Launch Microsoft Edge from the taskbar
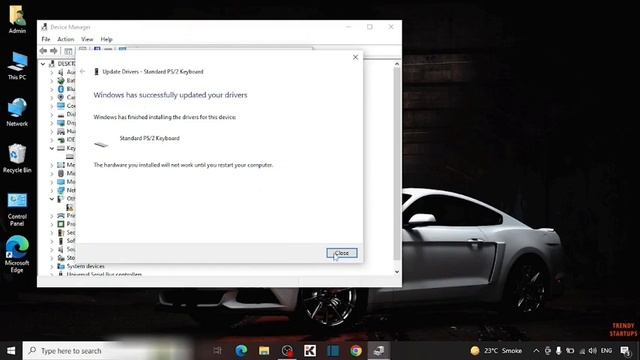The width and height of the screenshot is (640, 360). click(241, 351)
